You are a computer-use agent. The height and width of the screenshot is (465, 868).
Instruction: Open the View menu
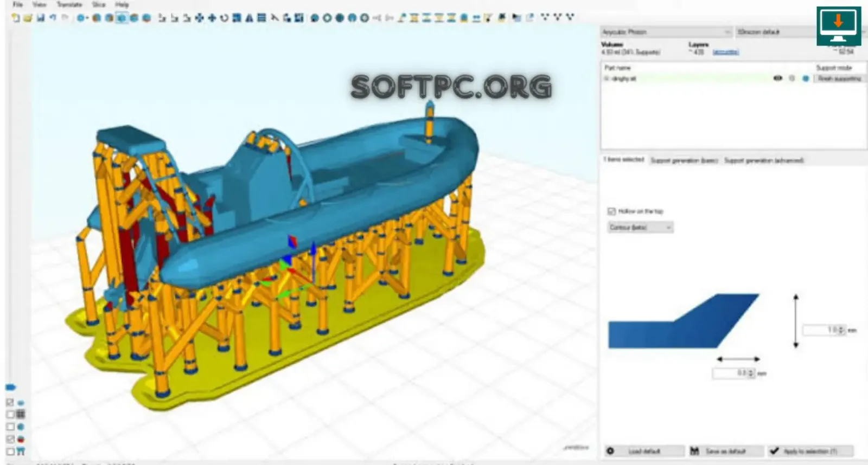40,4
